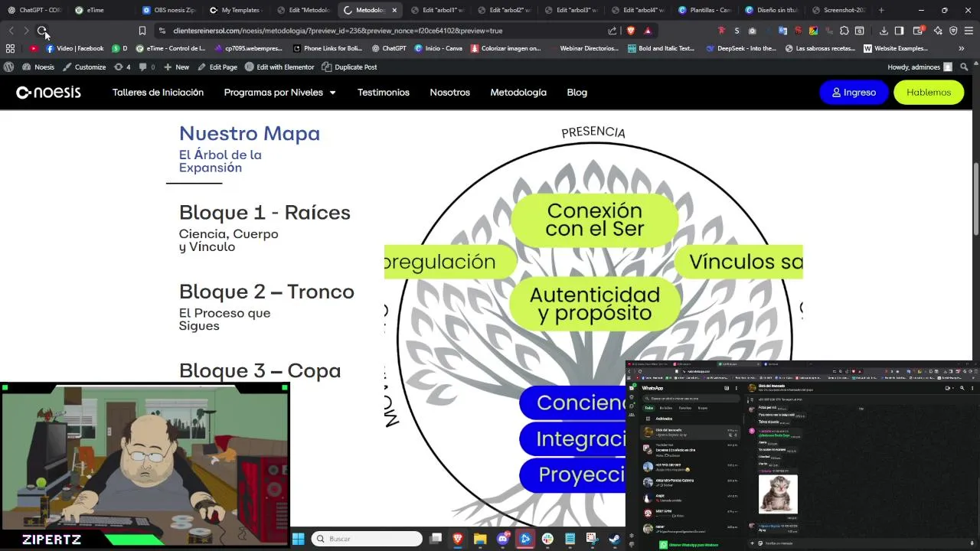Viewport: 980px width, 551px height.
Task: Open the Brave VPN shield icon
Action: [x=953, y=31]
